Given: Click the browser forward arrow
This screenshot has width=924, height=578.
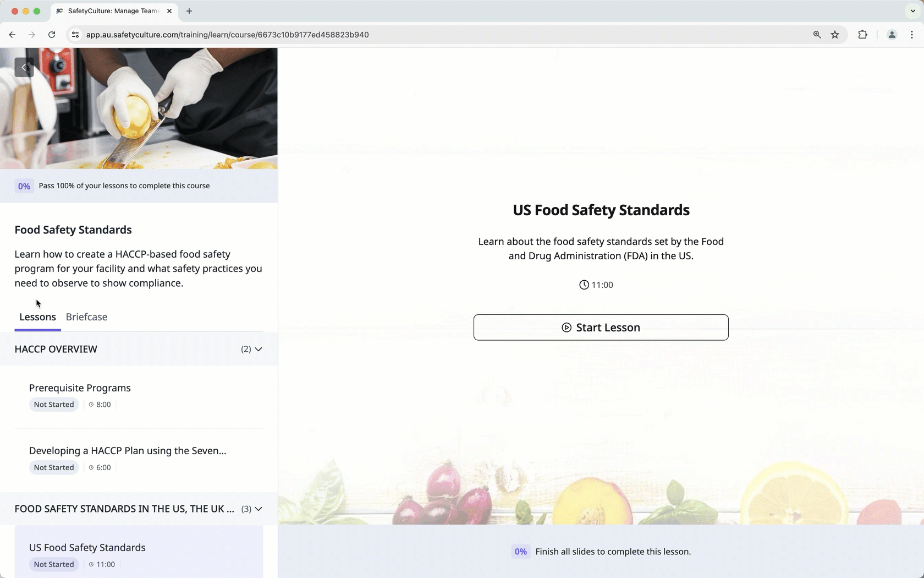Looking at the screenshot, I should pos(32,35).
